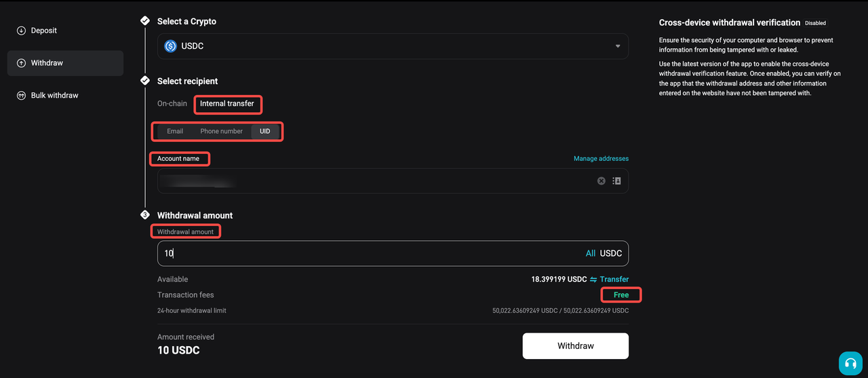Open the address book icon
The width and height of the screenshot is (868, 378).
[617, 181]
